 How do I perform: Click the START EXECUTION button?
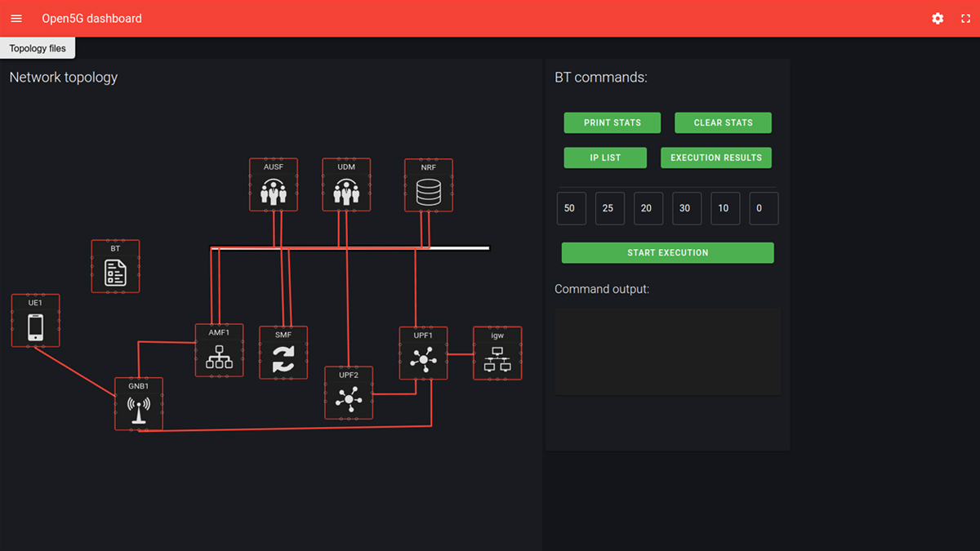[x=667, y=253]
